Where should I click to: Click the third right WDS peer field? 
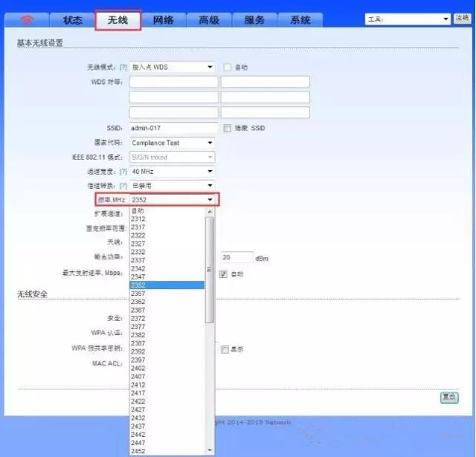[266, 112]
